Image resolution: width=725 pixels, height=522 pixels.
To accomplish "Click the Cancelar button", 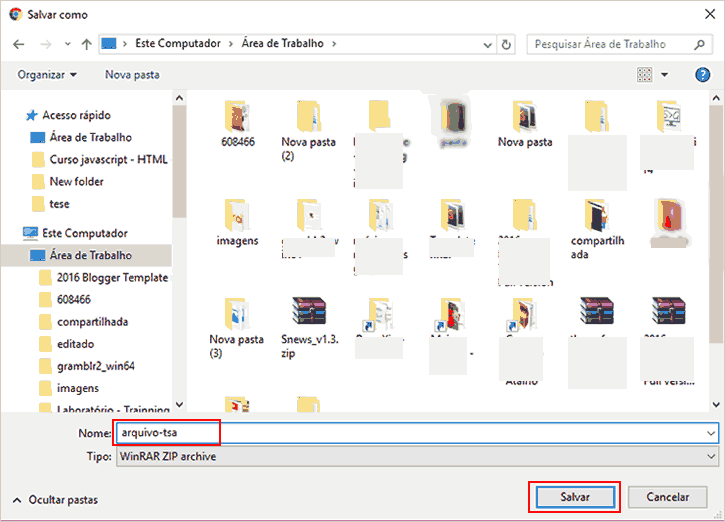I will pyautogui.click(x=668, y=496).
